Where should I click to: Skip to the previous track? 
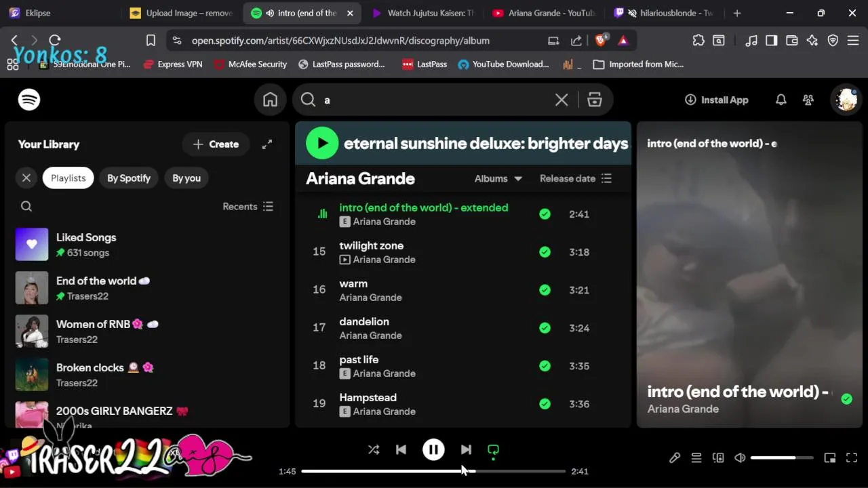pyautogui.click(x=401, y=449)
